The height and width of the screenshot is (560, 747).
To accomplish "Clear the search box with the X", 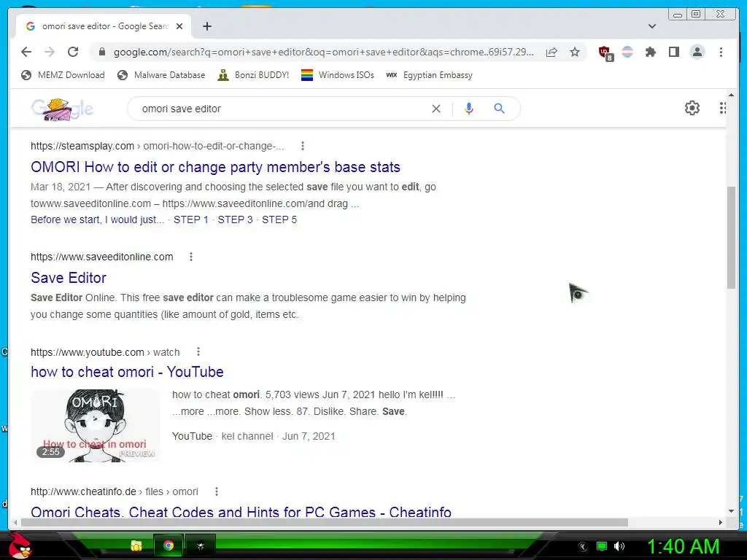I will tap(436, 109).
